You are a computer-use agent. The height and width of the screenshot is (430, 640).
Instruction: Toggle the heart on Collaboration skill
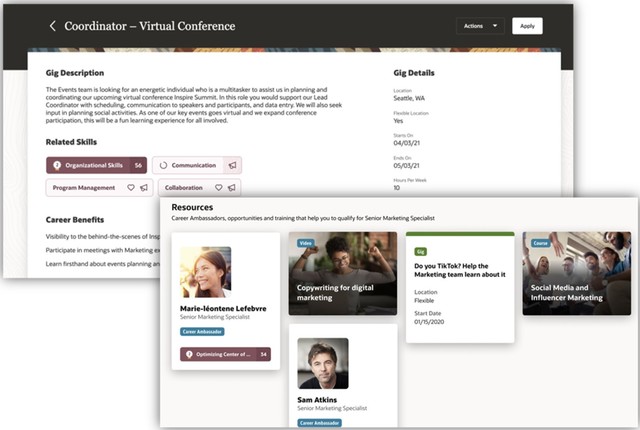pos(218,187)
